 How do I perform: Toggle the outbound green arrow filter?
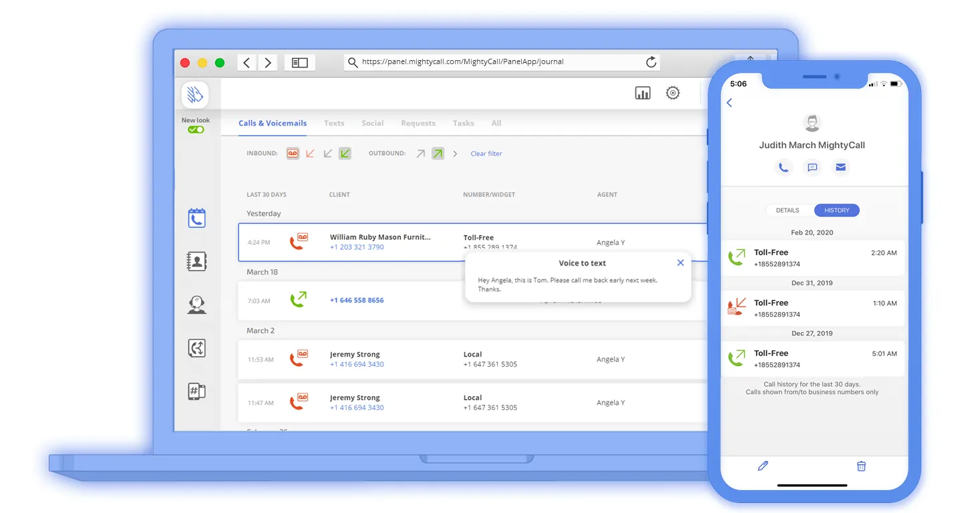tap(438, 153)
